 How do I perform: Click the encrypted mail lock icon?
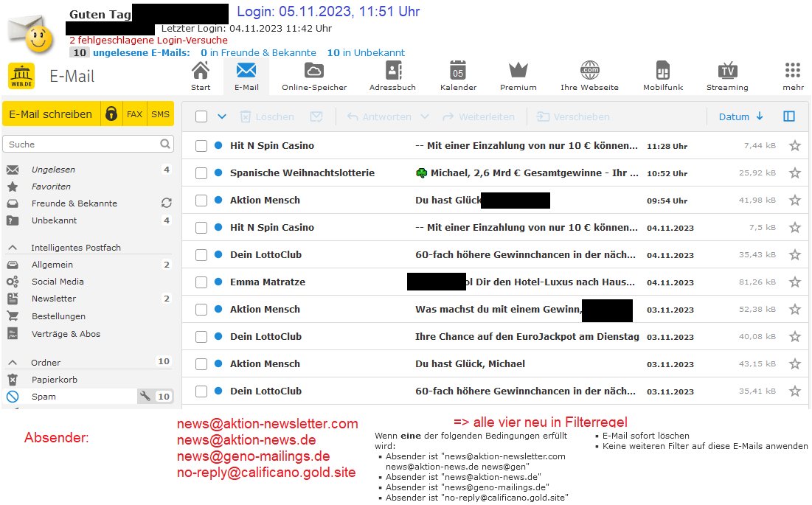111,114
